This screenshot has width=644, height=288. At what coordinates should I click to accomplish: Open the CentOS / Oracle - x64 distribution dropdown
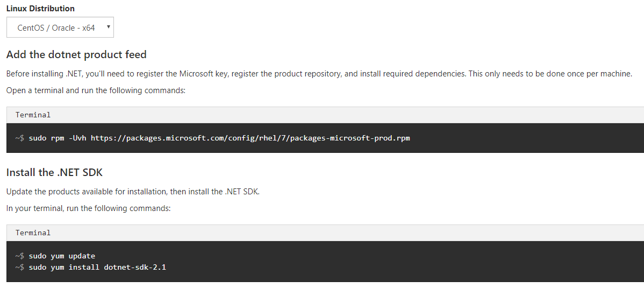click(60, 27)
